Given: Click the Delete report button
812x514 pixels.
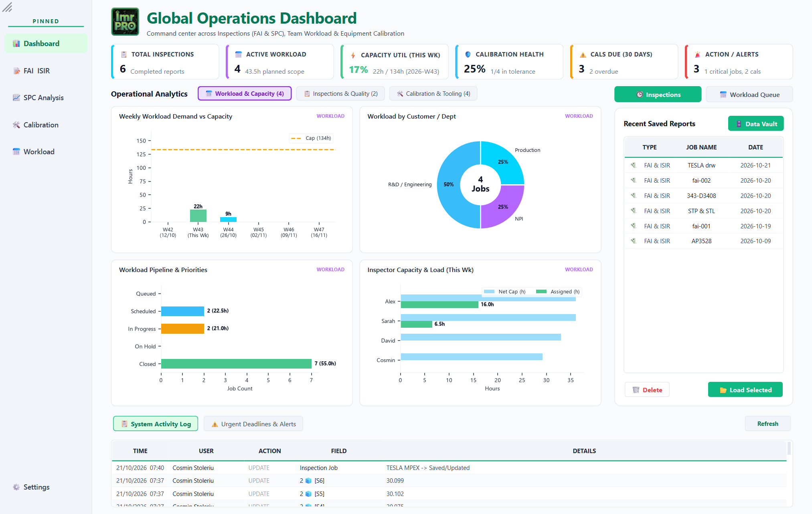Looking at the screenshot, I should (x=647, y=390).
